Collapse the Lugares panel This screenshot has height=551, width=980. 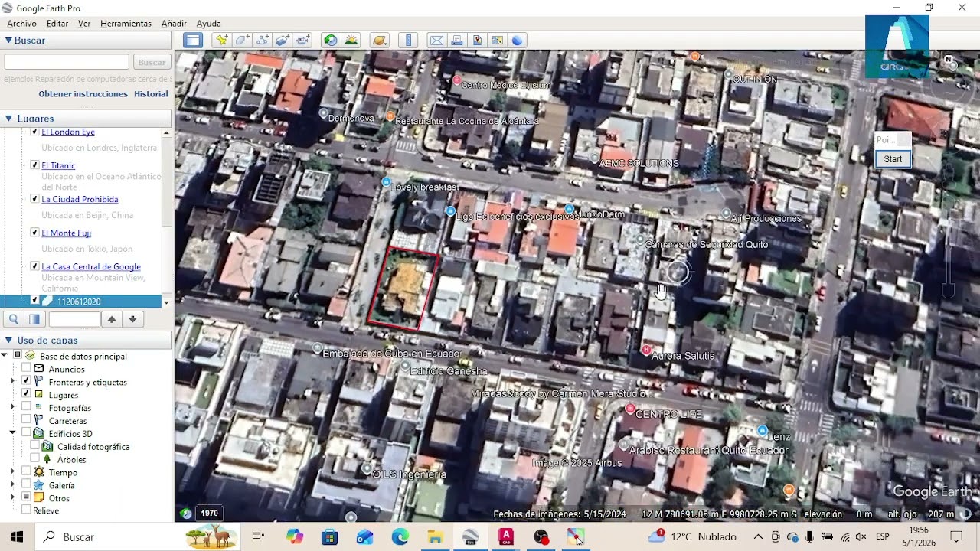click(x=8, y=118)
